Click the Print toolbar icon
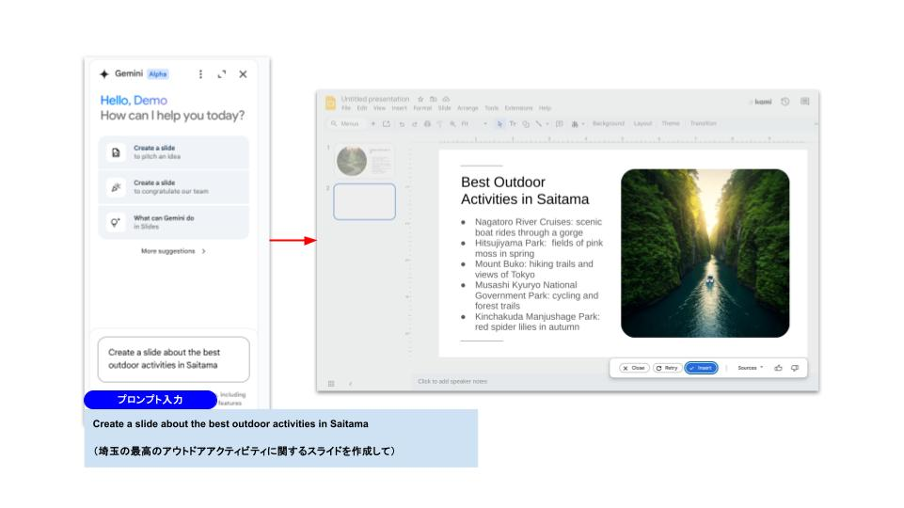 pyautogui.click(x=427, y=124)
